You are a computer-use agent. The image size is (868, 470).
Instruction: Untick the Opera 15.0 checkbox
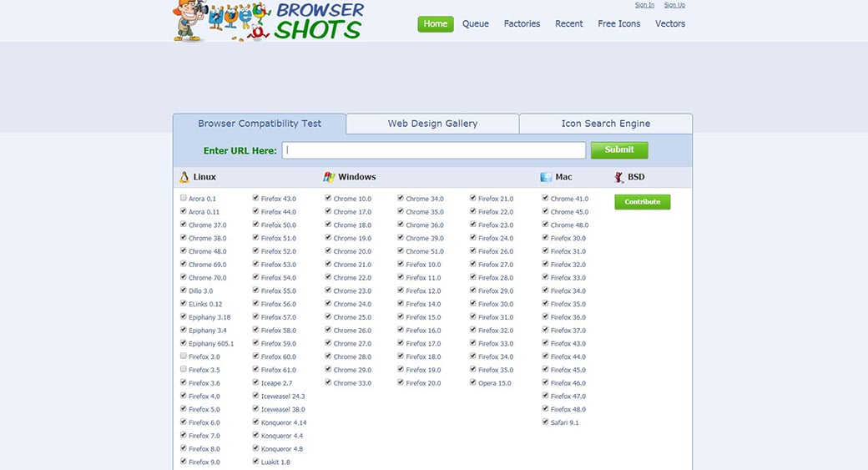473,383
